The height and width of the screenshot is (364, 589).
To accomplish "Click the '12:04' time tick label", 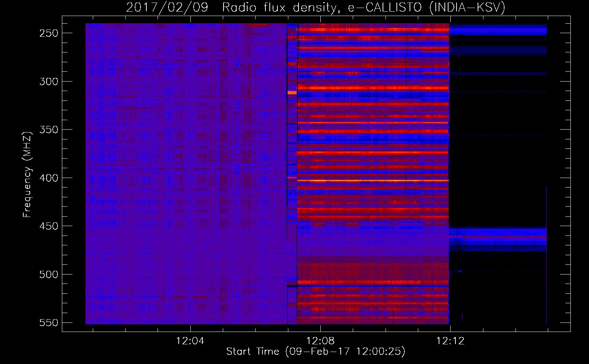I will click(x=190, y=341).
